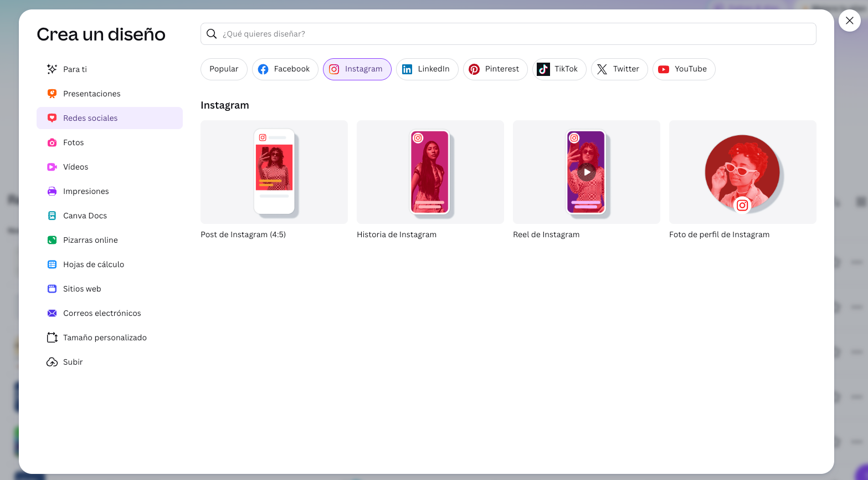Open Post de Instagram (4:5) thumbnail
The height and width of the screenshot is (480, 868).
pos(274,172)
